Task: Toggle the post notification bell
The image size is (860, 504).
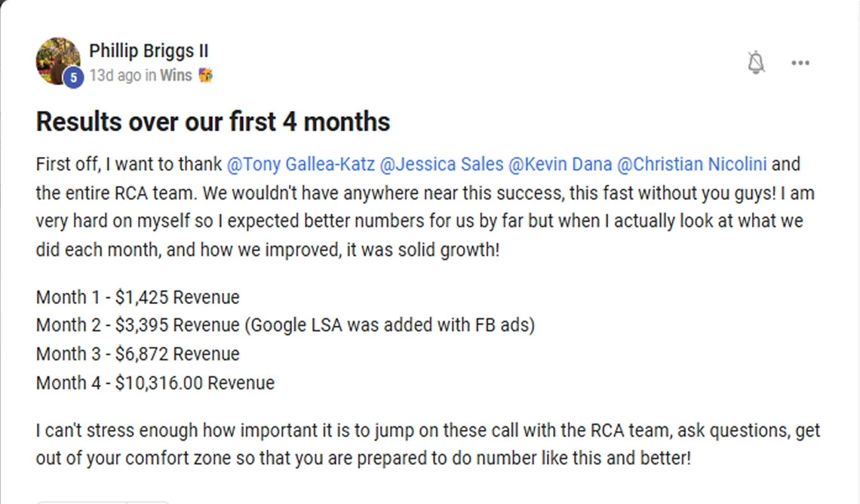Action: (x=756, y=63)
